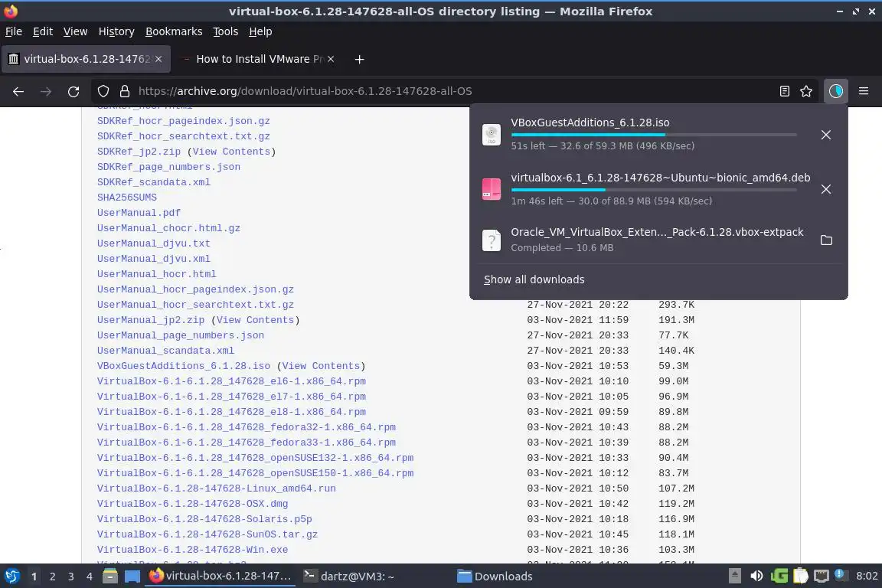Screen dimensions: 882x588
Task: Click the virtualbox deb download progress bar
Action: click(654, 190)
